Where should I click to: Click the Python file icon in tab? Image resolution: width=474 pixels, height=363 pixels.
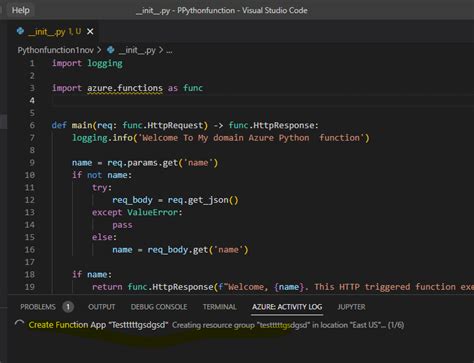20,31
